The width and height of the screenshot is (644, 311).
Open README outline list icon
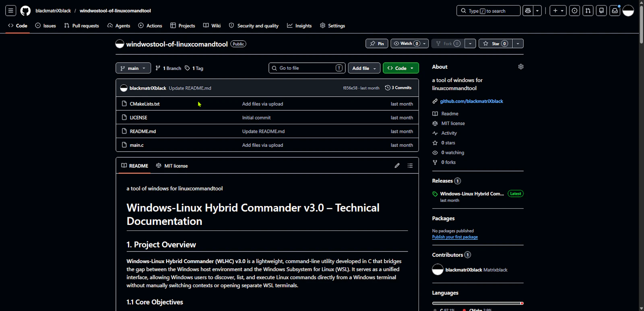(410, 165)
